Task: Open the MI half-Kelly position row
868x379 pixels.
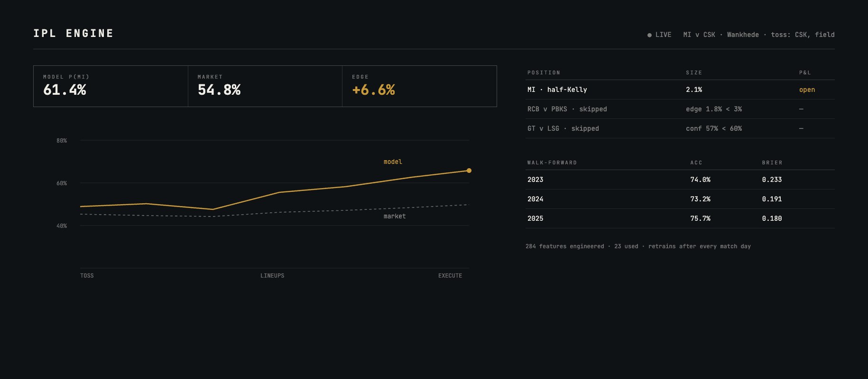Action: click(x=680, y=90)
